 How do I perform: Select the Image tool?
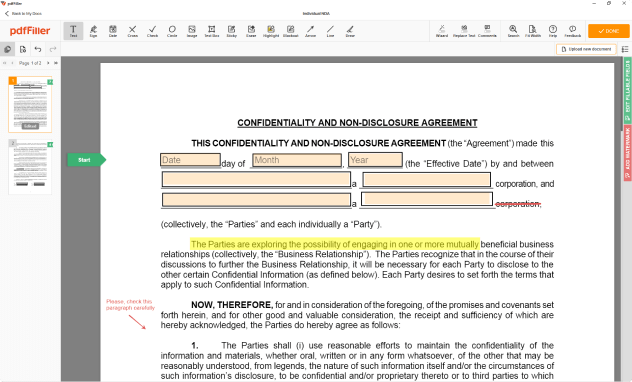tap(192, 31)
